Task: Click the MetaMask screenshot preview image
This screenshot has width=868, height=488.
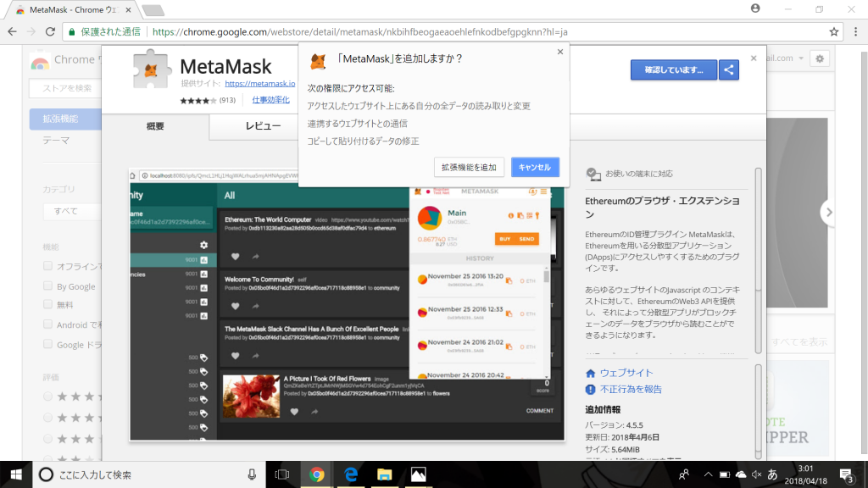Action: 347,304
